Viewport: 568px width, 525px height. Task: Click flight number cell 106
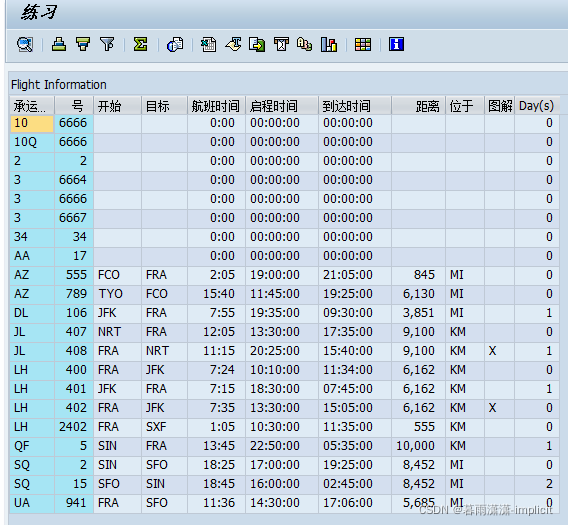click(74, 313)
